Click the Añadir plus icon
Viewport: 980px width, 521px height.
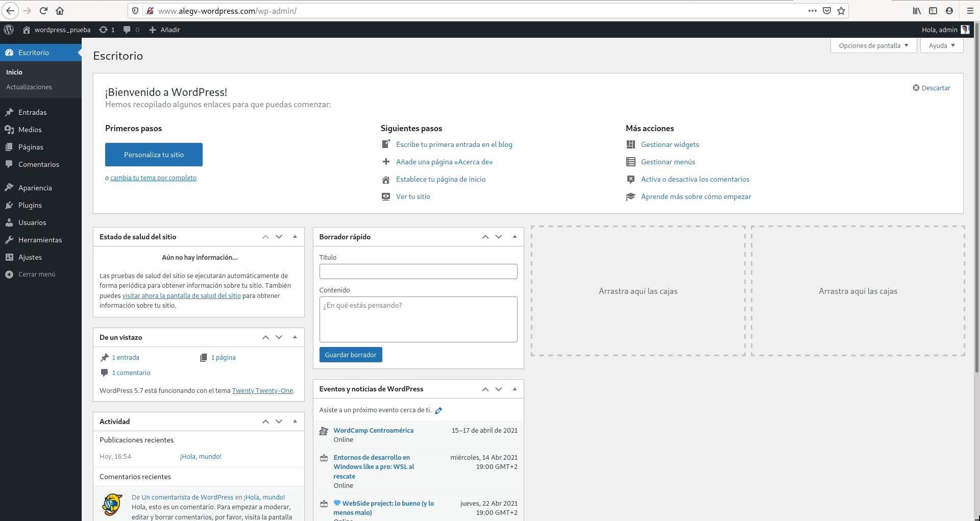point(152,30)
